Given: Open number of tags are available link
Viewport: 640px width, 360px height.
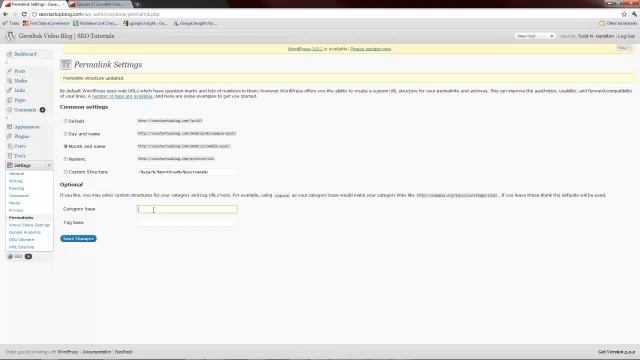Looking at the screenshot, I should tap(122, 96).
